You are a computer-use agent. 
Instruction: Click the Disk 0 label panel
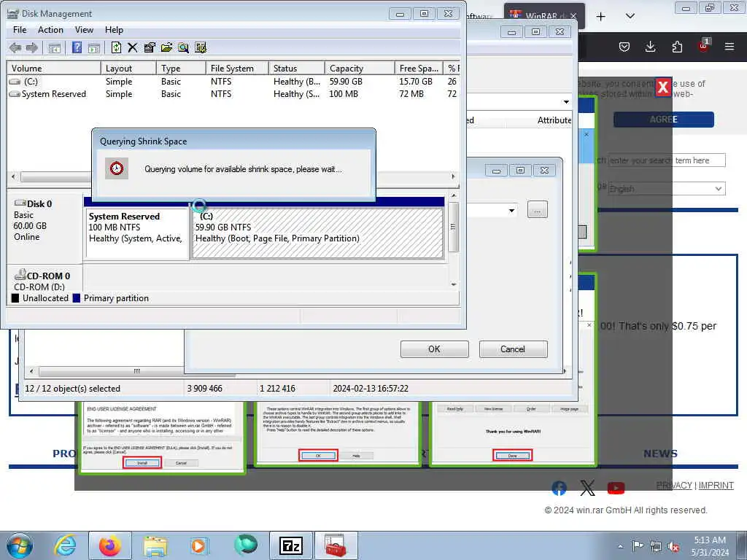tap(44, 227)
